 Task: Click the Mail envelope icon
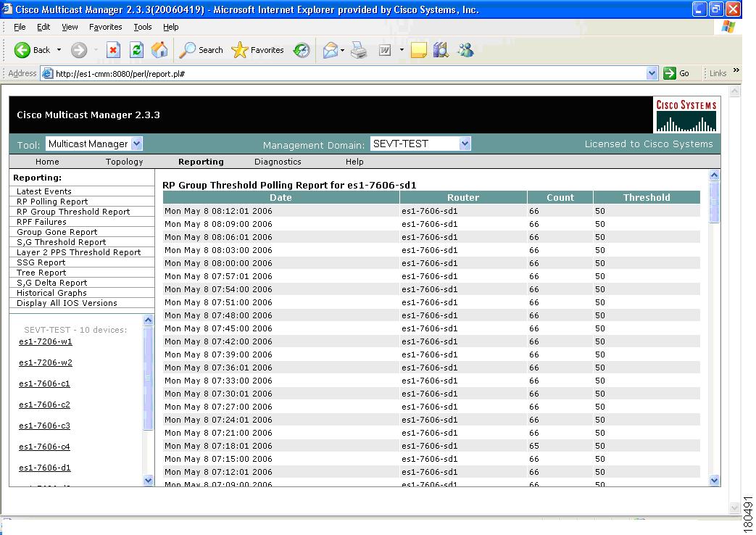tap(331, 50)
